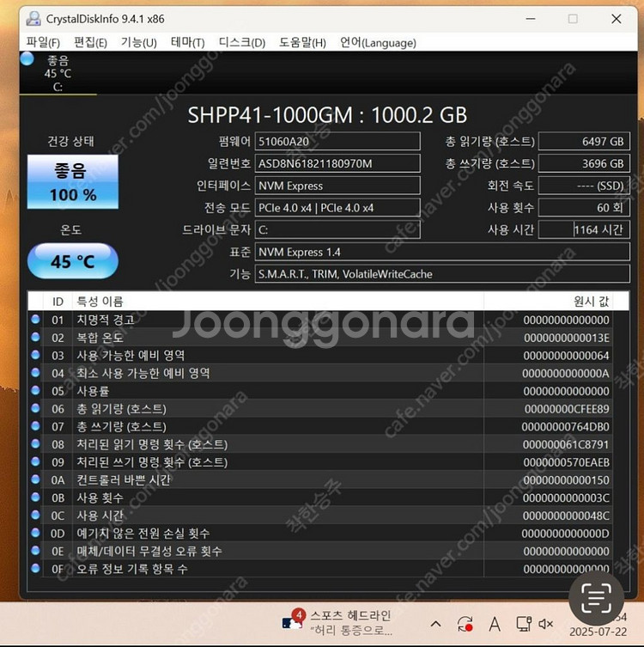Click raw value 00000000CFEE89
Viewport: 644px width, 647px height.
pyautogui.click(x=567, y=409)
